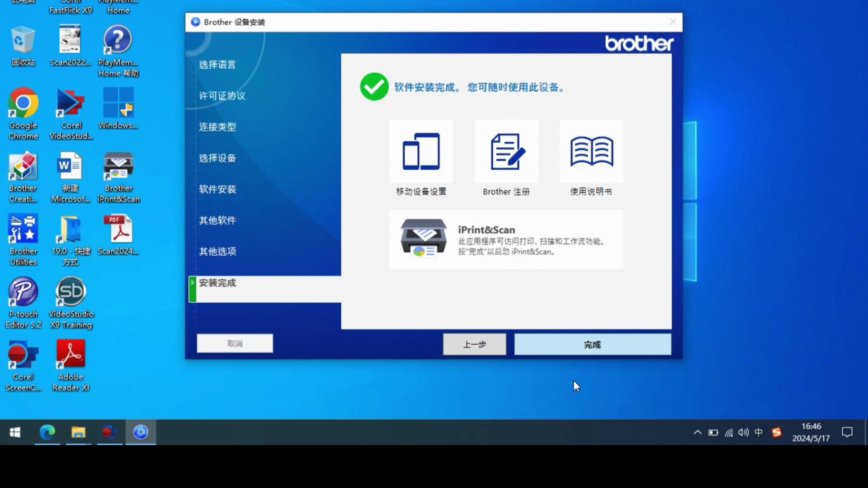This screenshot has height=488, width=868.
Task: Open 新建 Microsoft Word document icon
Action: pyautogui.click(x=71, y=178)
